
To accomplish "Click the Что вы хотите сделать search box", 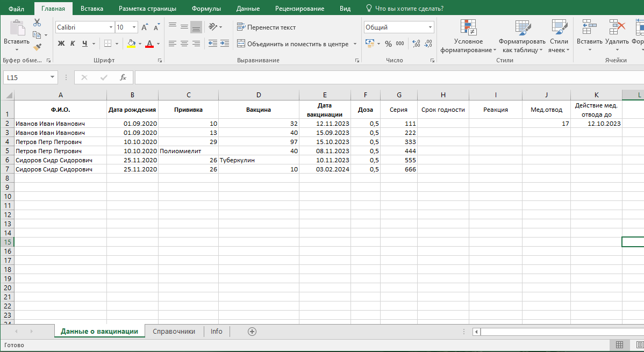I will point(405,9).
